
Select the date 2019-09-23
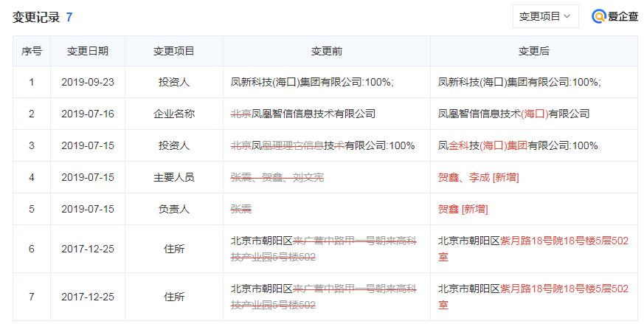(88, 82)
